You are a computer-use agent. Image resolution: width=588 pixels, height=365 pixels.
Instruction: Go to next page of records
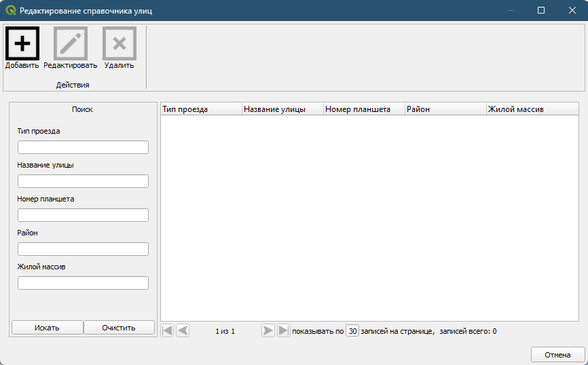point(268,330)
